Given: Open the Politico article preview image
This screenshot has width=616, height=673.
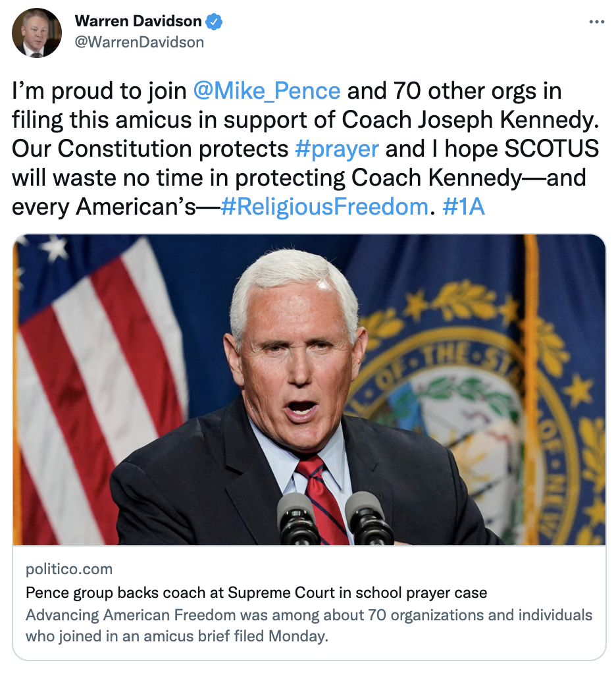Looking at the screenshot, I should [x=309, y=390].
